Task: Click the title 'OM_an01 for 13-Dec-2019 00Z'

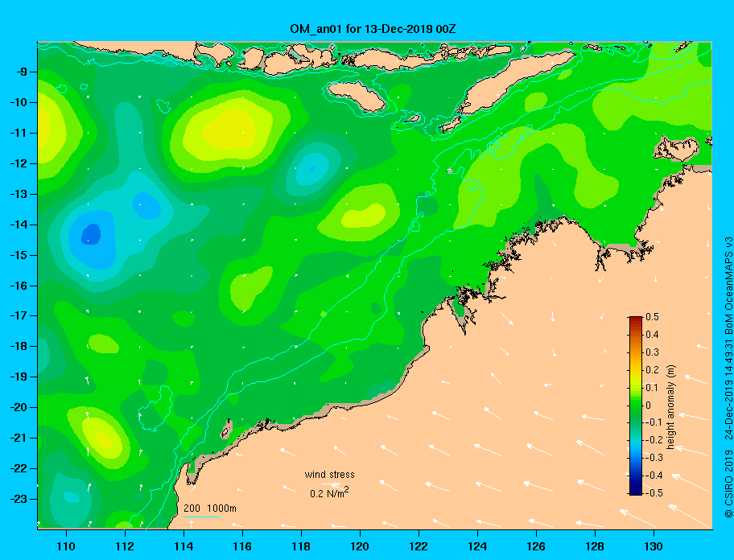Action: 373,29
